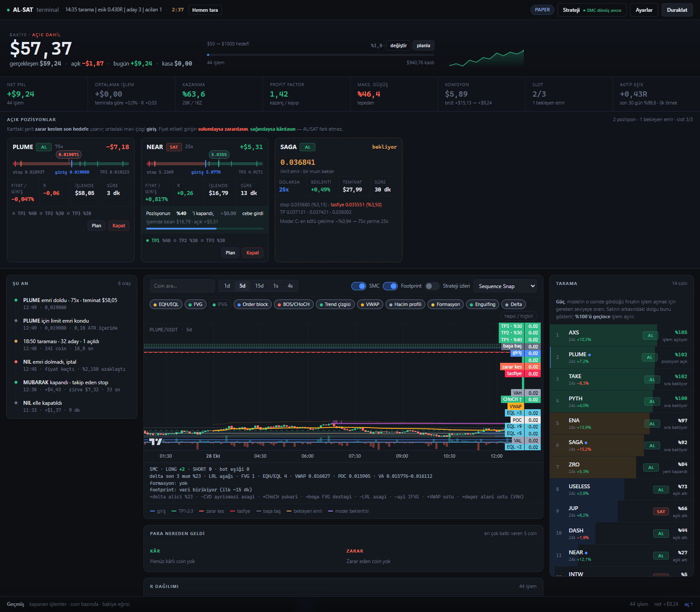
Task: Open Plan for the PLUME position
Action: (96, 226)
